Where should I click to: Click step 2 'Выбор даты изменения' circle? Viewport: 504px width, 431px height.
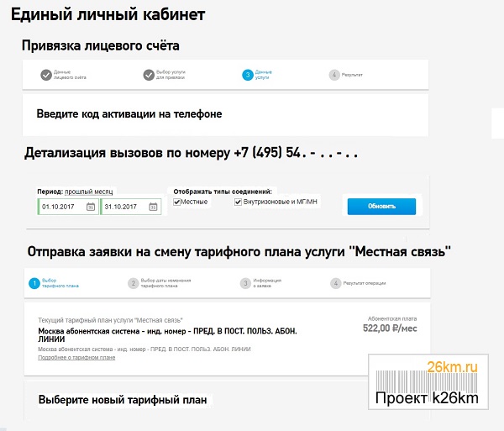(133, 283)
